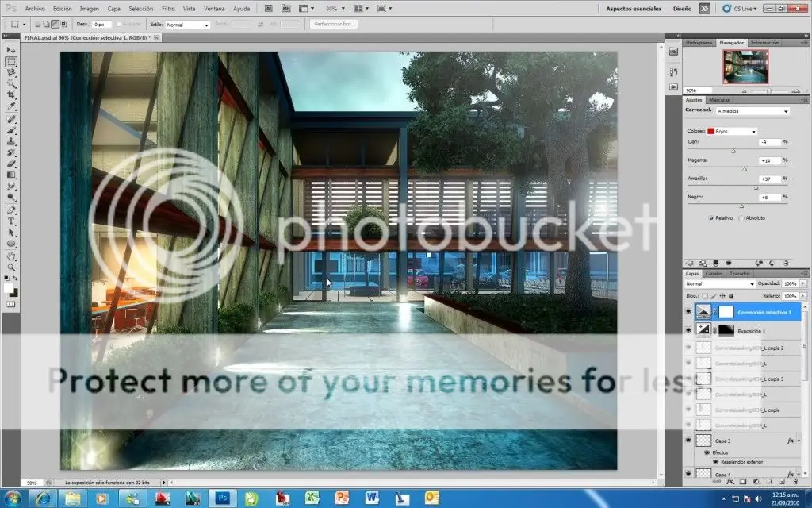Switch to the Canales tab

tap(714, 273)
